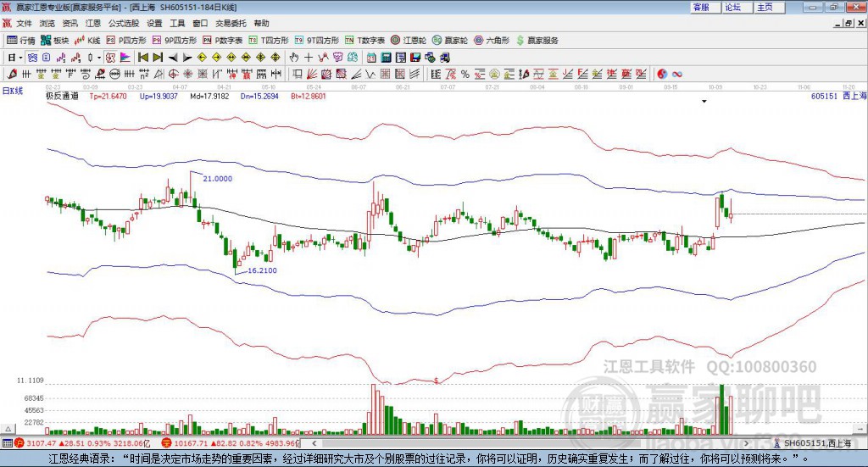Select the red pencil drawing tool

12,74
